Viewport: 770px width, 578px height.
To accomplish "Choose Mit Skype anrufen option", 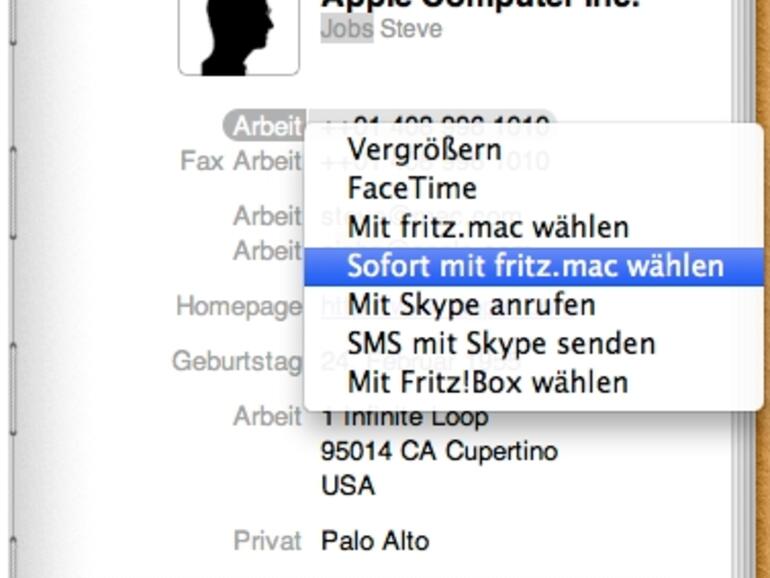I will [x=471, y=304].
